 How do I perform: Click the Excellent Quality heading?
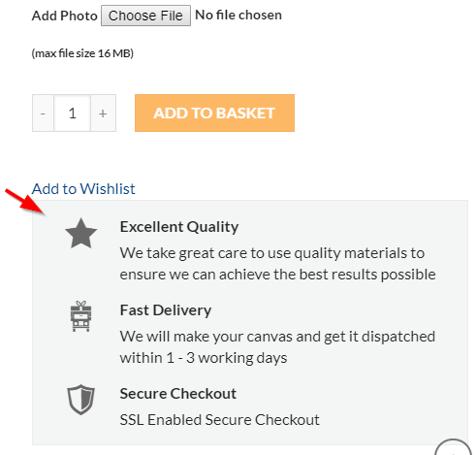pyautogui.click(x=179, y=227)
